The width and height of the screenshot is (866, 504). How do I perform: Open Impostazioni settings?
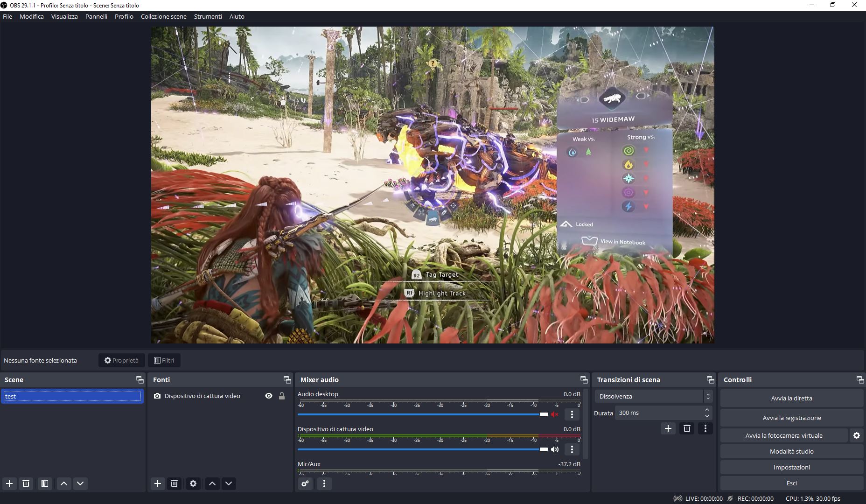(792, 467)
